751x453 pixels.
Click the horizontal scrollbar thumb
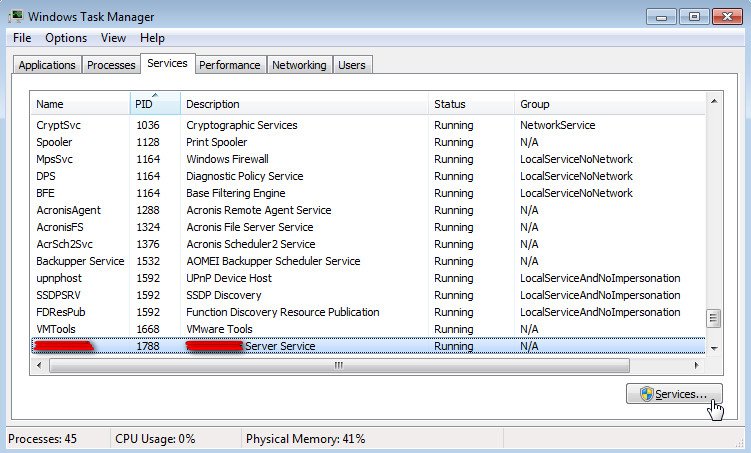click(337, 365)
